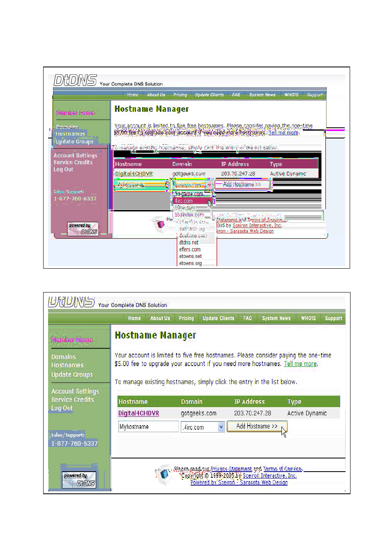The width and height of the screenshot is (392, 555).
Task: Open Service Credits in the lower screenshot sidebar
Action: coord(72,400)
